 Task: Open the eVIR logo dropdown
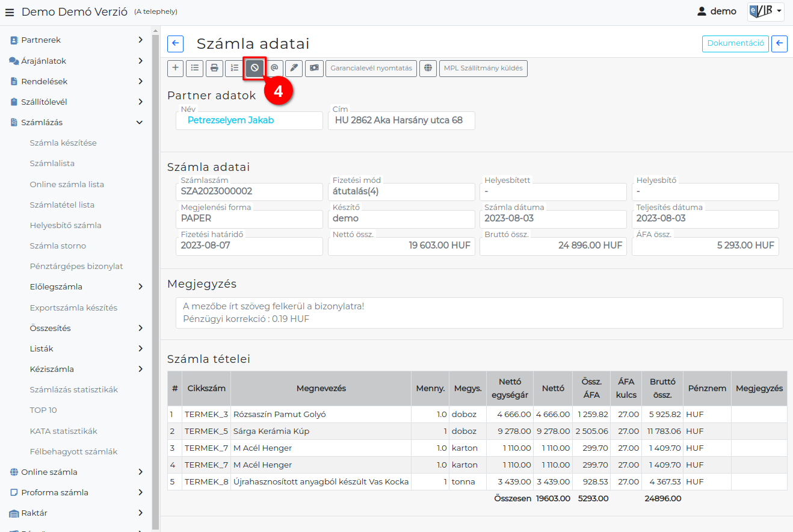coord(765,11)
